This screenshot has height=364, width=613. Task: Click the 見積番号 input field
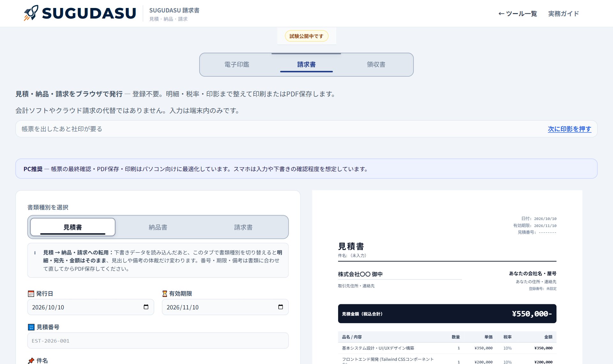pos(158,341)
